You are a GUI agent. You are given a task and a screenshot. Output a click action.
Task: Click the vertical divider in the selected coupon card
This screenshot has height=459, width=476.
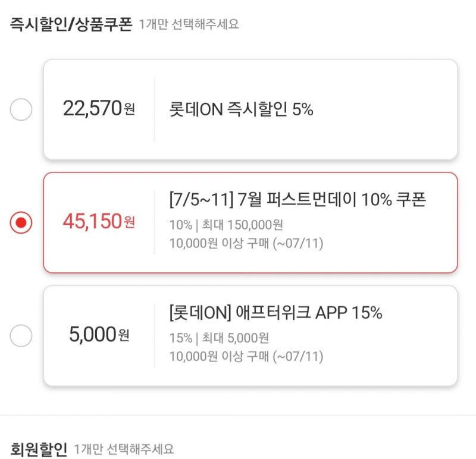(x=155, y=222)
